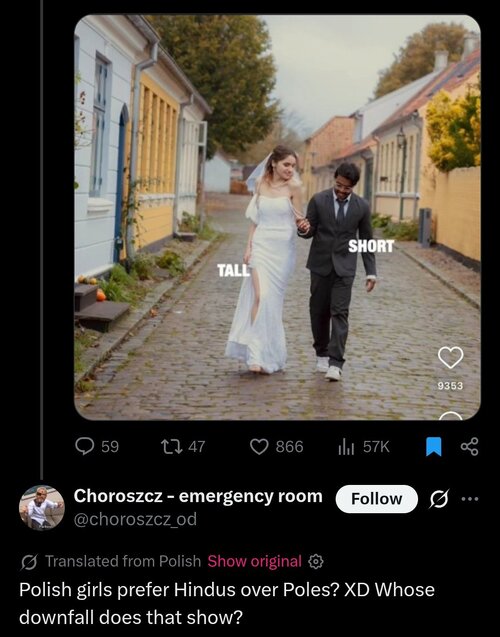
Task: Share the post via share icon
Action: pyautogui.click(x=470, y=446)
